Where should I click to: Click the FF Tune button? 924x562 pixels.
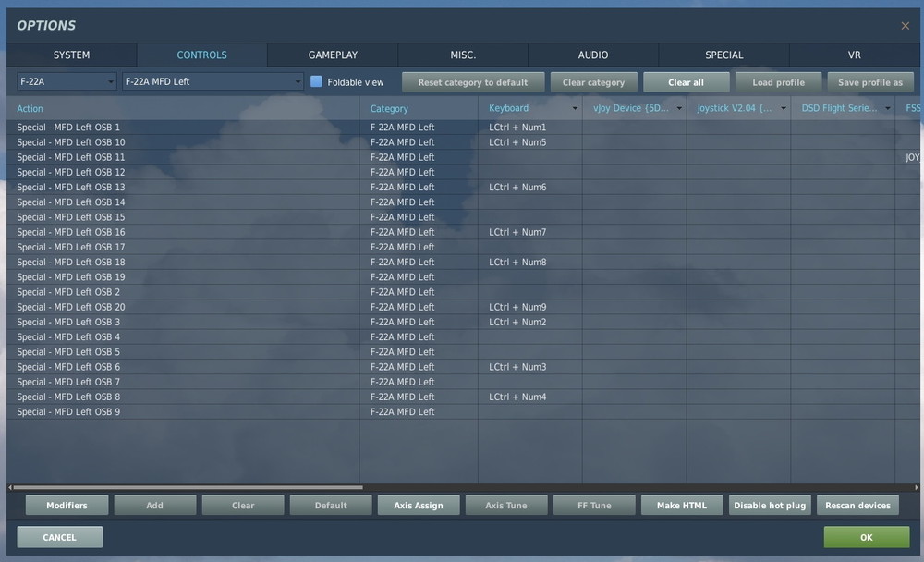(594, 505)
